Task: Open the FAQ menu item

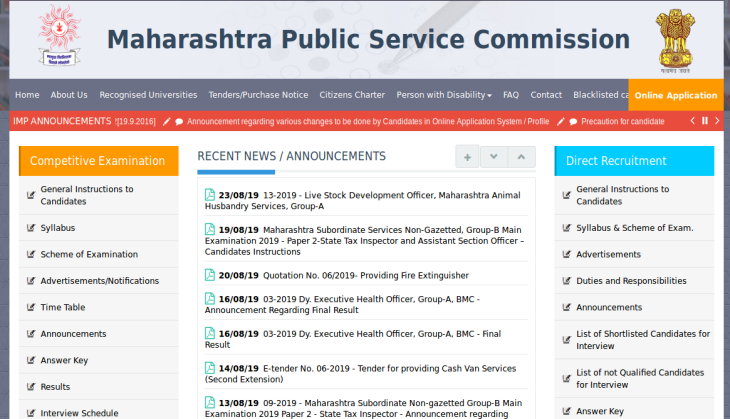Action: pos(511,95)
